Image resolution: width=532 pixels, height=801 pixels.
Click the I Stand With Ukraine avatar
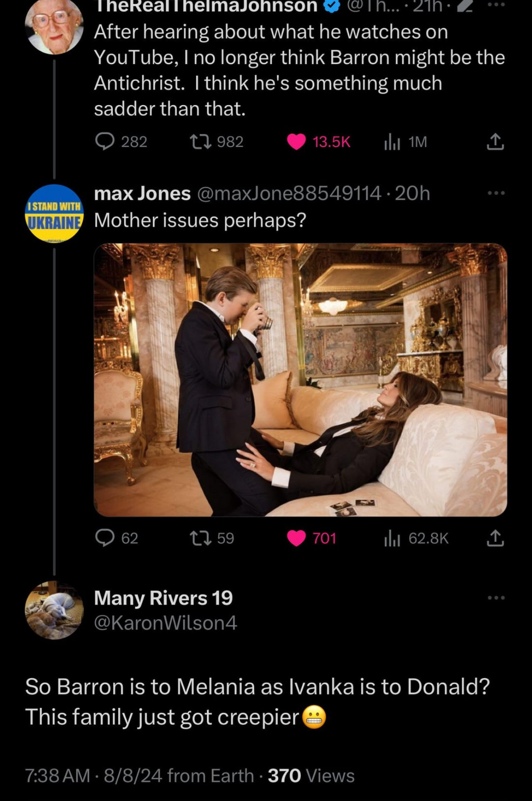(54, 213)
